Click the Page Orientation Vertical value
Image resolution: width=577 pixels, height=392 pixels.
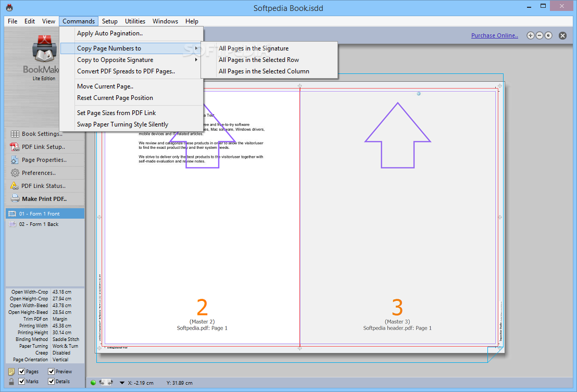coord(60,360)
